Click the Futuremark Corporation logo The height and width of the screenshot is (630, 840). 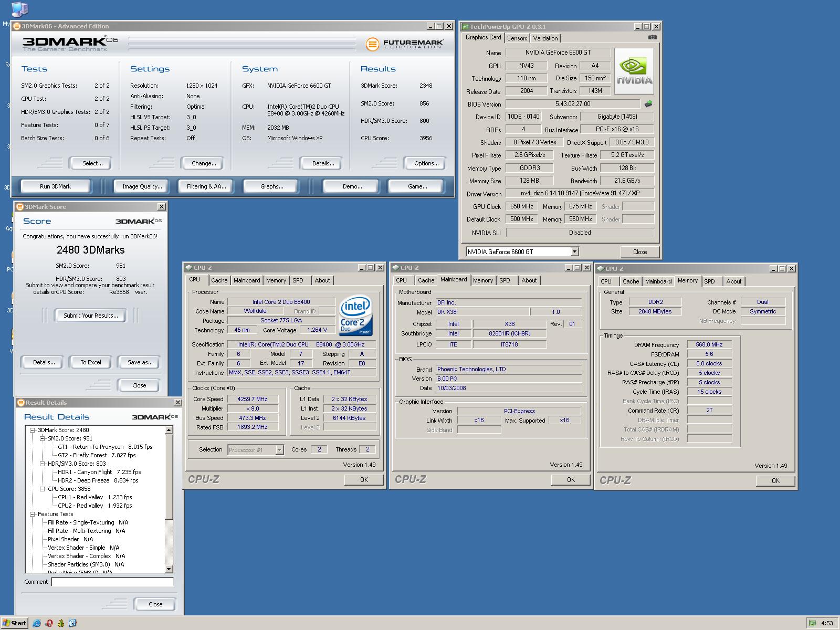tap(404, 44)
